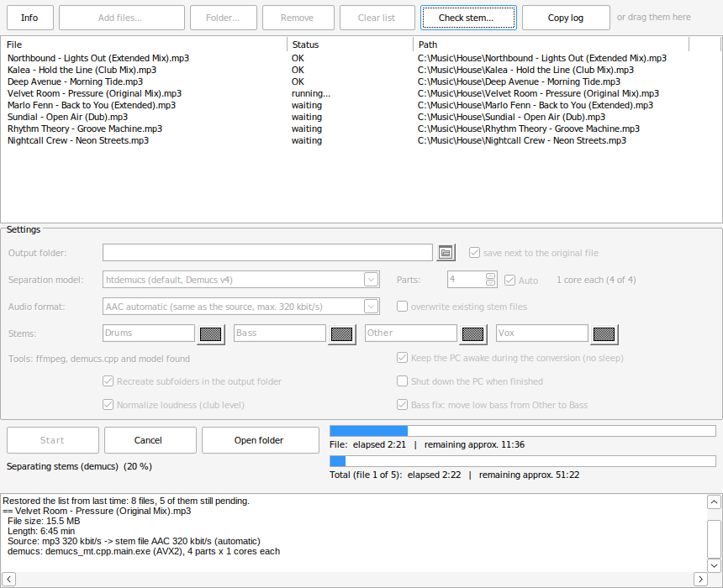This screenshot has height=588, width=723.
Task: Open the Vox stem color swatch
Action: tap(604, 334)
